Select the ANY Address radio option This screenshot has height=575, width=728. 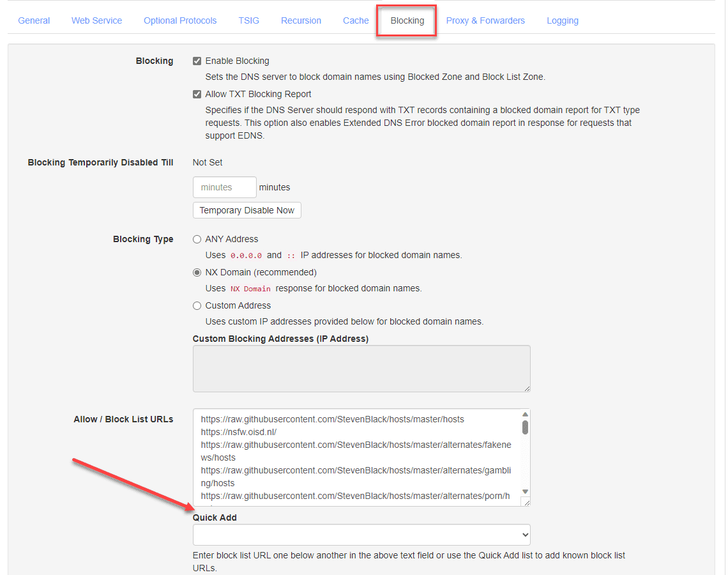tap(197, 239)
